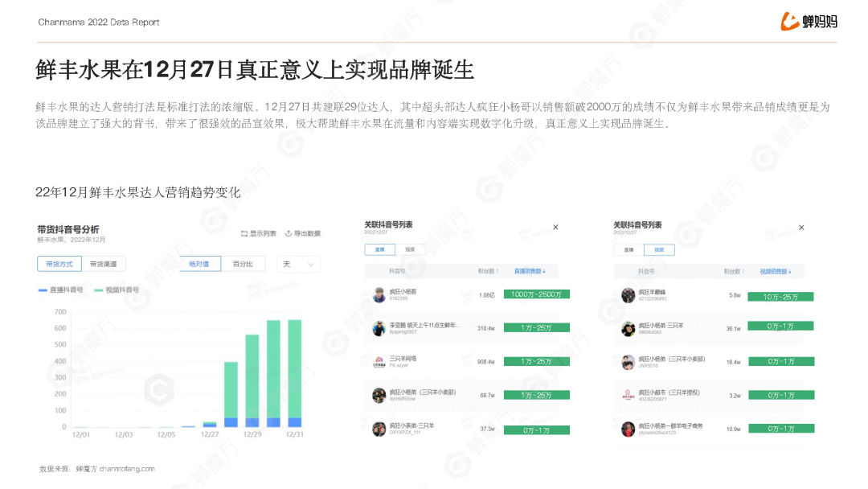
Task: Open 疯狂小杨弟一群羊电子商务 account name
Action: [x=671, y=426]
